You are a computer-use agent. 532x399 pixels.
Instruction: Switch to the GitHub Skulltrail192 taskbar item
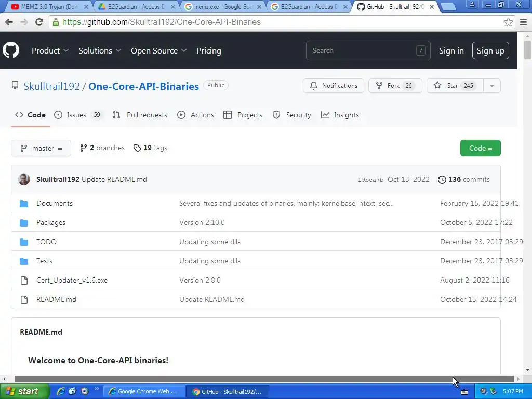[x=228, y=392]
